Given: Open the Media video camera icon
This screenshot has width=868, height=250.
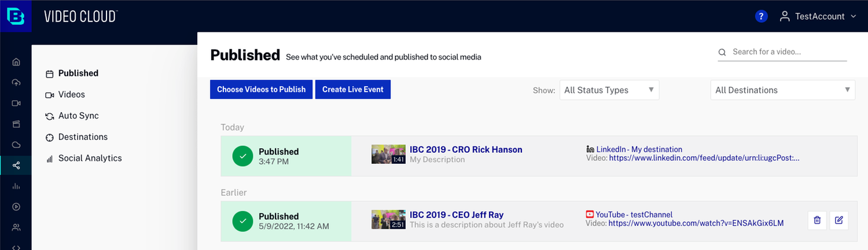Looking at the screenshot, I should coord(16,104).
